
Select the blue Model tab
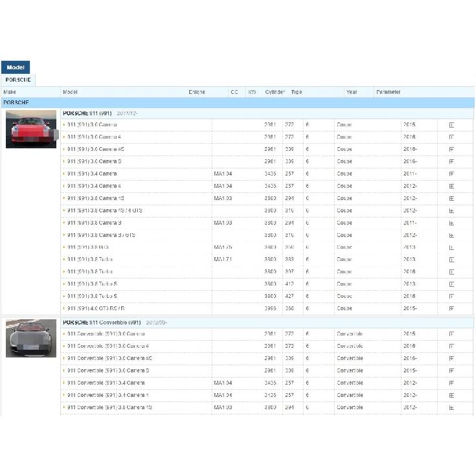coord(16,67)
